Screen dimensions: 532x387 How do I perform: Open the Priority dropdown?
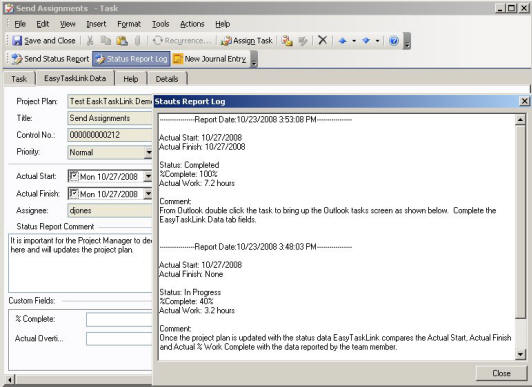(148, 152)
